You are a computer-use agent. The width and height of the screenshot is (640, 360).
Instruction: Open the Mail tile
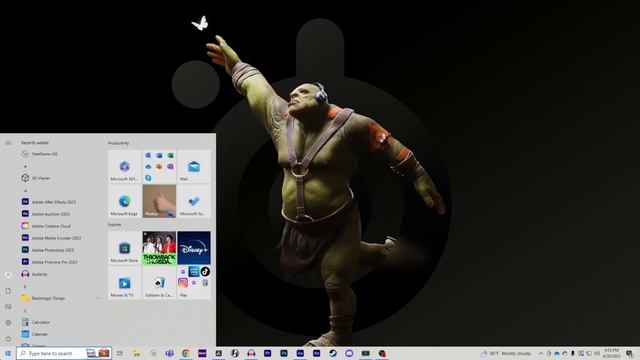[x=194, y=166]
